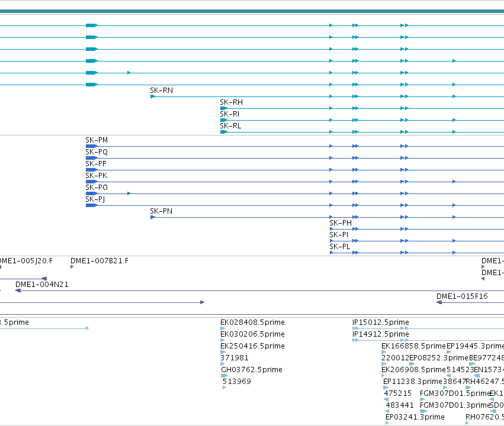Click the DME1-007B21.F purple arrow glyph

tap(72, 267)
